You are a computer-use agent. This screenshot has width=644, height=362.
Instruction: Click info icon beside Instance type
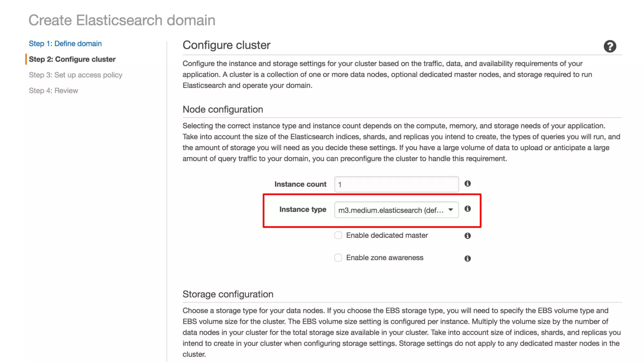[x=468, y=209]
